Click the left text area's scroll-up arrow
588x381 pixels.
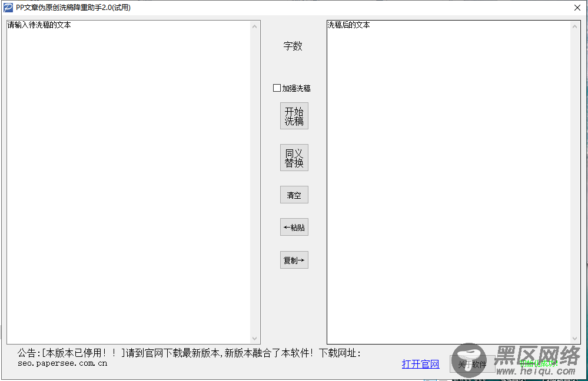255,26
